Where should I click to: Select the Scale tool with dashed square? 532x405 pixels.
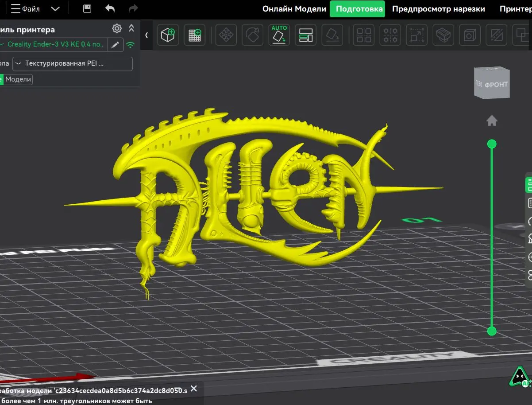pyautogui.click(x=416, y=35)
